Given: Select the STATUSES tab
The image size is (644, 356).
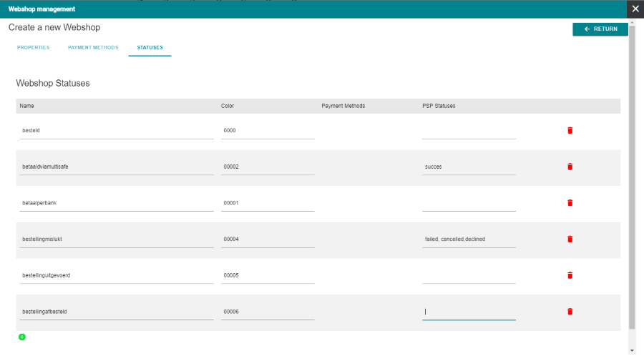Looking at the screenshot, I should [150, 48].
